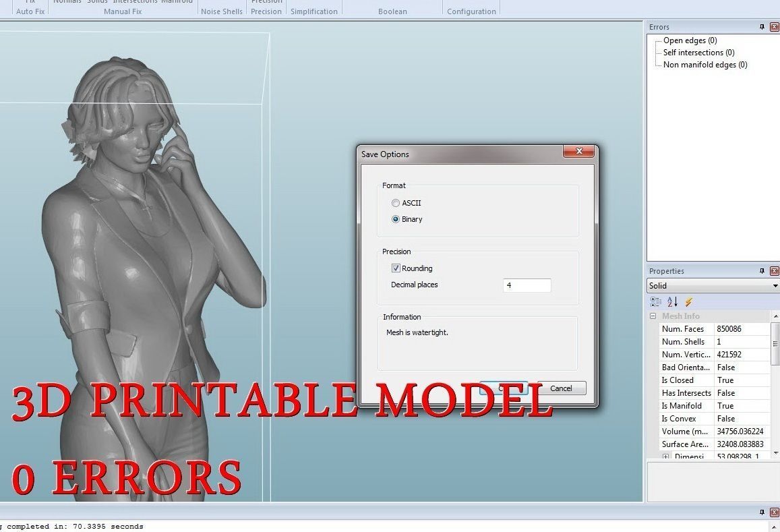Click the Auto Fix ribbon group label
Image resolution: width=780 pixels, height=532 pixels.
[30, 11]
